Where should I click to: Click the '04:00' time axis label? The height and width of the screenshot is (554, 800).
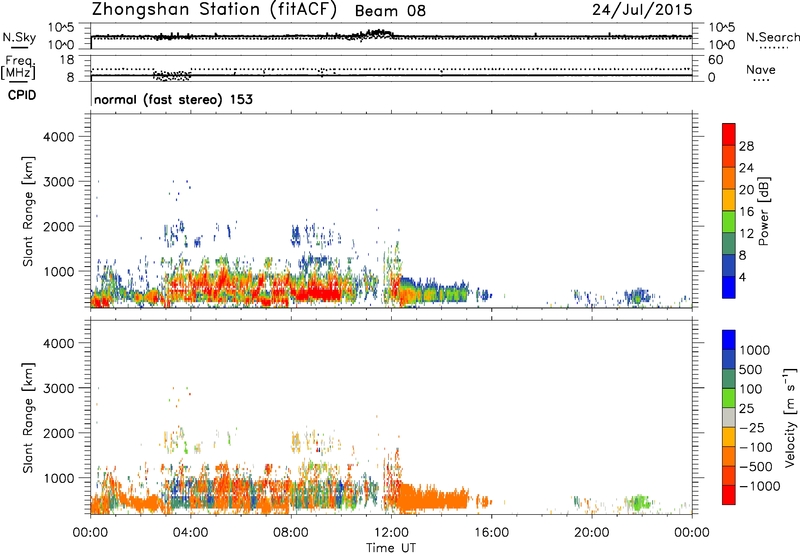(x=190, y=533)
